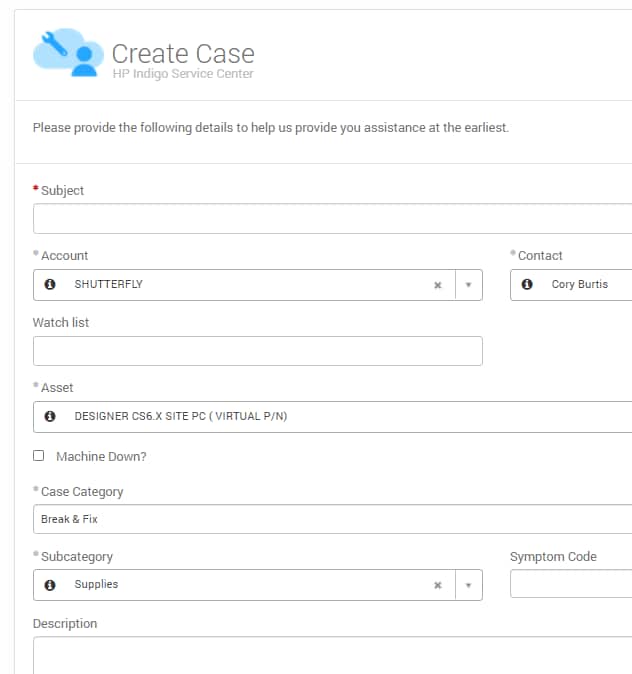Click the info icon in Account field

click(50, 284)
